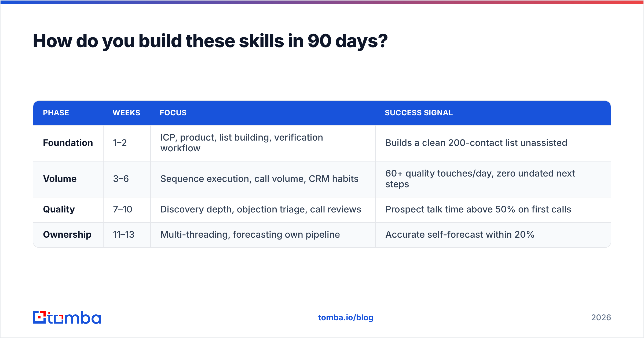This screenshot has height=338, width=644.
Task: Click the weeks value '7–10'
Action: click(123, 209)
